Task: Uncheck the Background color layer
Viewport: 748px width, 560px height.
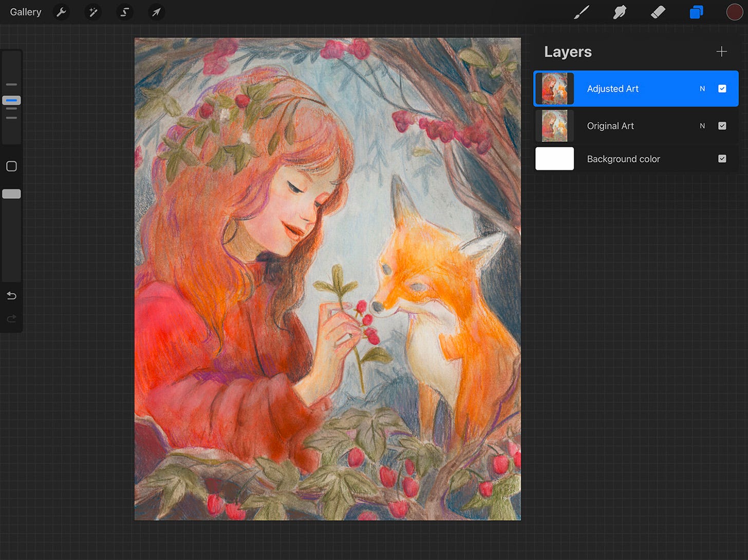Action: coord(722,159)
